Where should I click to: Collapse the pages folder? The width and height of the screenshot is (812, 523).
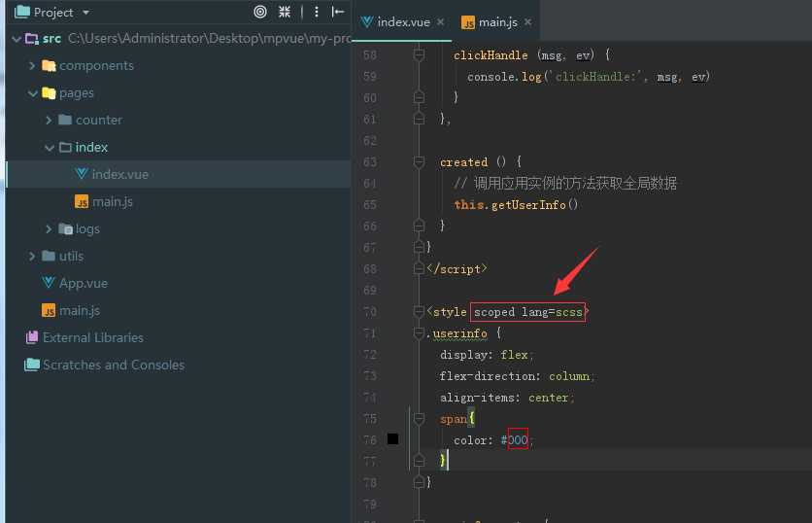[32, 93]
